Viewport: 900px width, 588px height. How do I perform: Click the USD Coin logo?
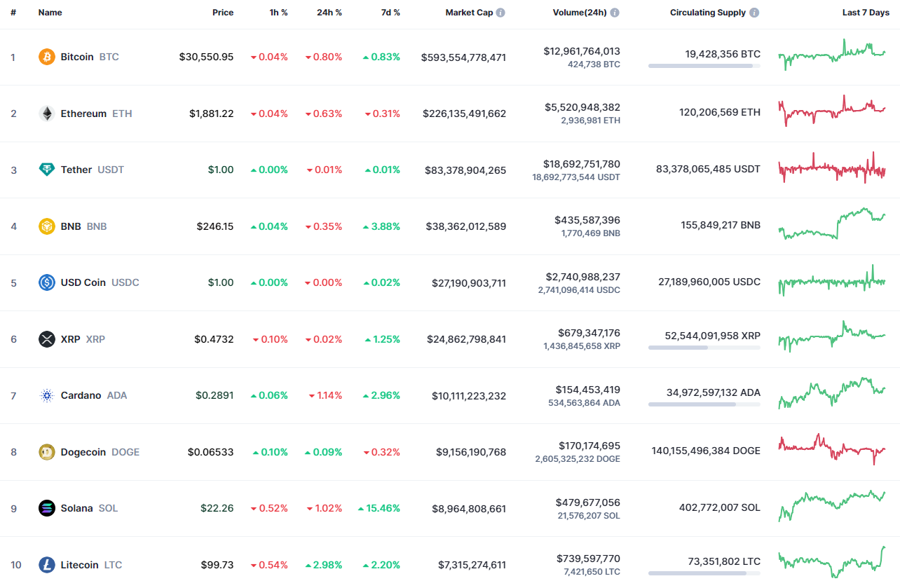click(46, 282)
